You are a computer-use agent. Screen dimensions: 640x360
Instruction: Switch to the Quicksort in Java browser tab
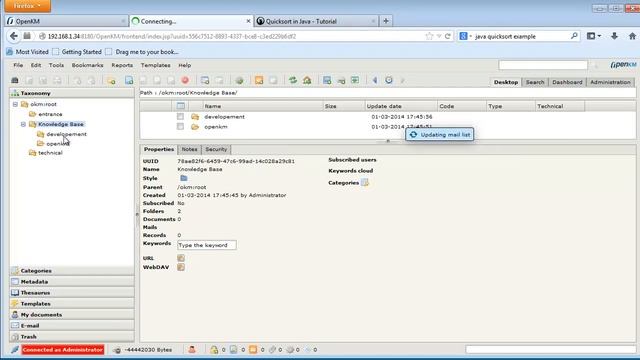tap(315, 21)
